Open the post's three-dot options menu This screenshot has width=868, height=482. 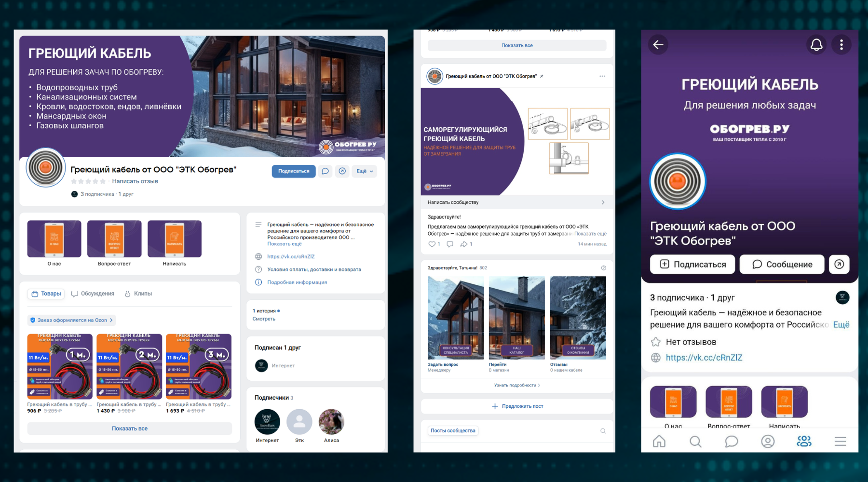coord(602,76)
